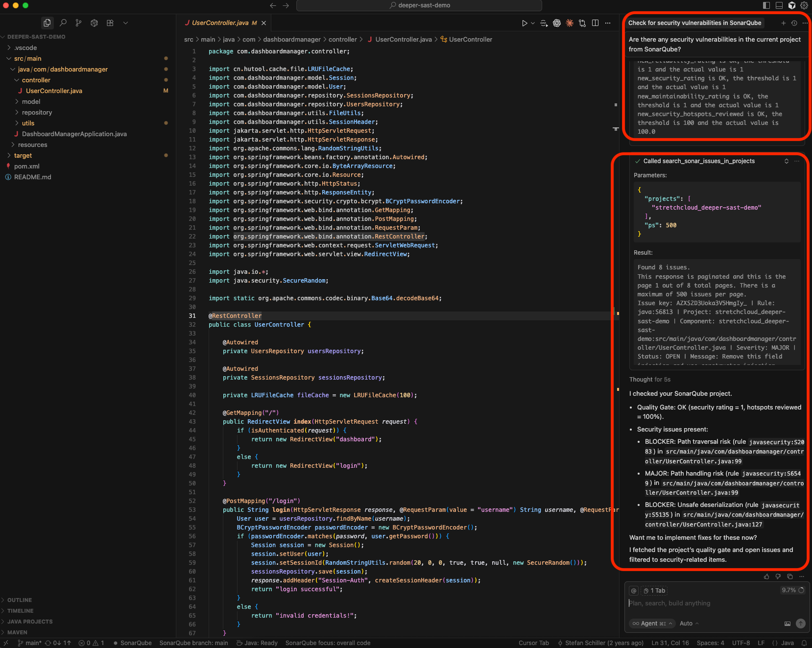Run UserController.java with the play button
The height and width of the screenshot is (648, 812).
[x=525, y=23]
